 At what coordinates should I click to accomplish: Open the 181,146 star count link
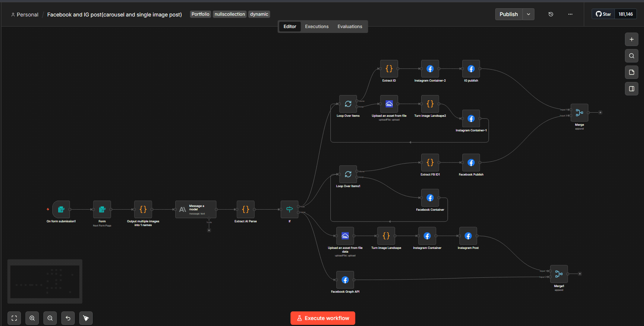coord(626,14)
